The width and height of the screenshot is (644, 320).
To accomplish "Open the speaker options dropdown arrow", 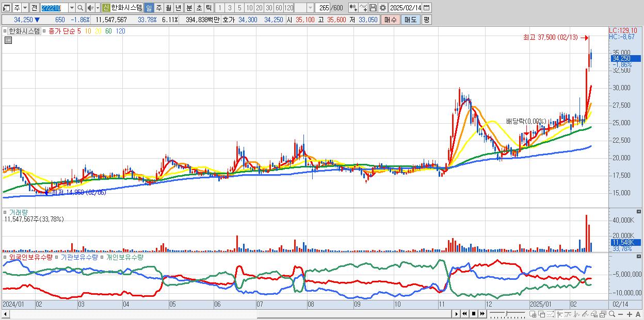I will click(98, 8).
